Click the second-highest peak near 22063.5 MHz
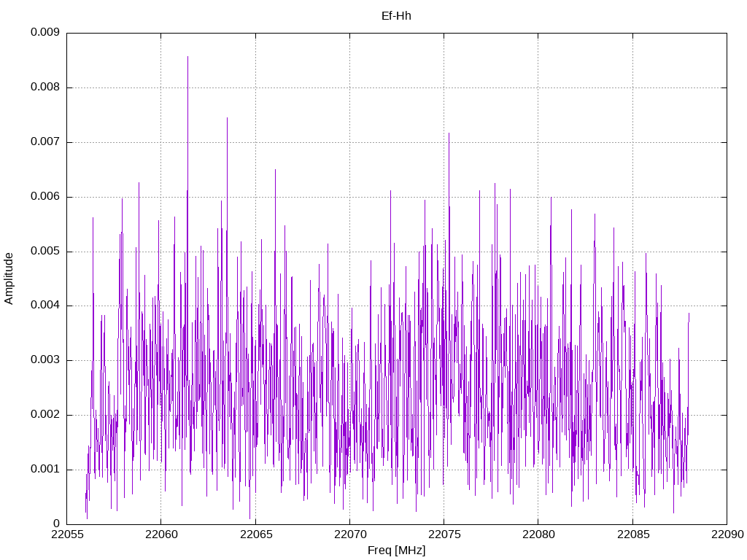 click(x=227, y=118)
